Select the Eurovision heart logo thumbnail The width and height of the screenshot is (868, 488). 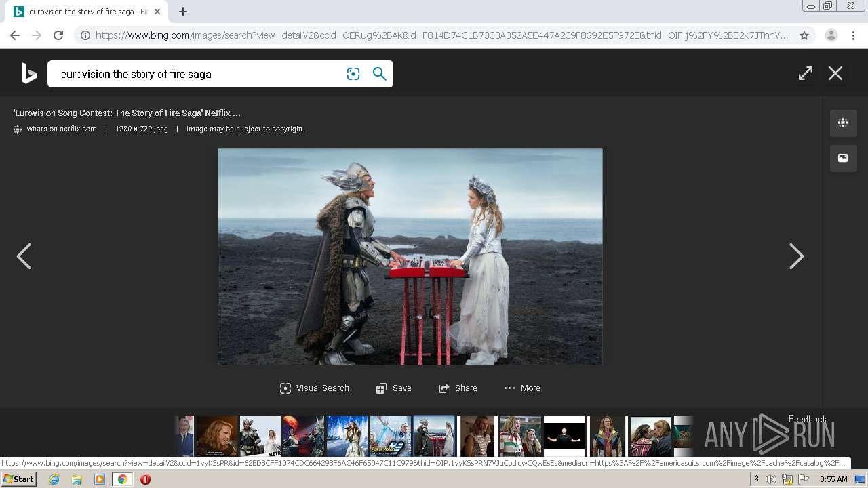click(x=391, y=436)
